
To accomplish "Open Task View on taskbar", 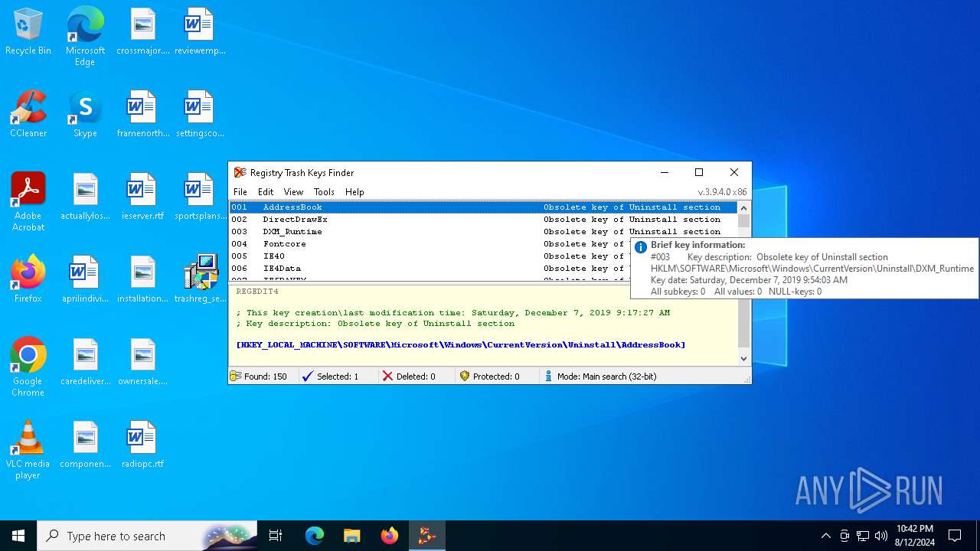I will [276, 536].
